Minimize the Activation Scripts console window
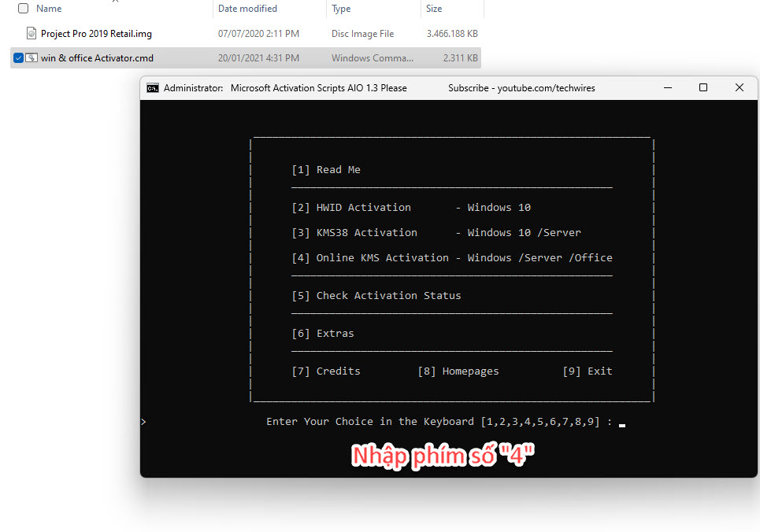Screen dimensions: 760x532 point(667,88)
